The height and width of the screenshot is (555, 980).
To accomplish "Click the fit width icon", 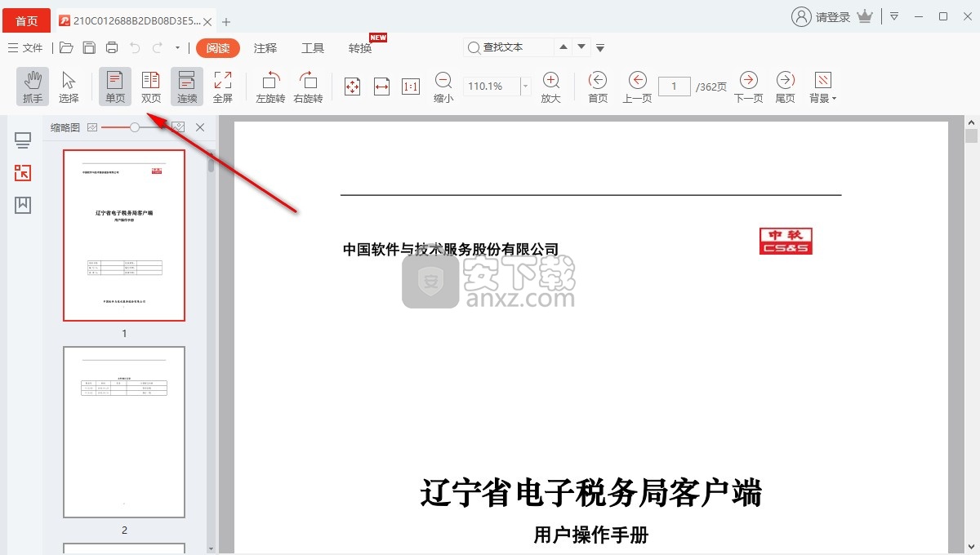I will point(381,87).
